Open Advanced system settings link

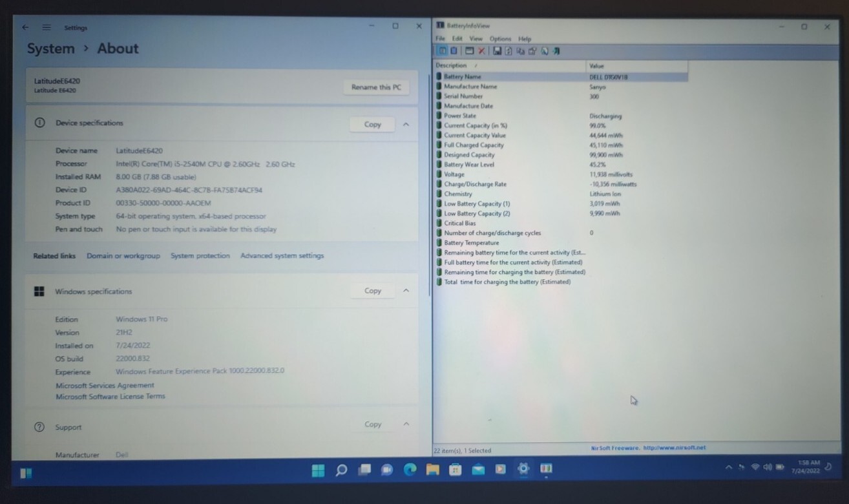pos(282,256)
